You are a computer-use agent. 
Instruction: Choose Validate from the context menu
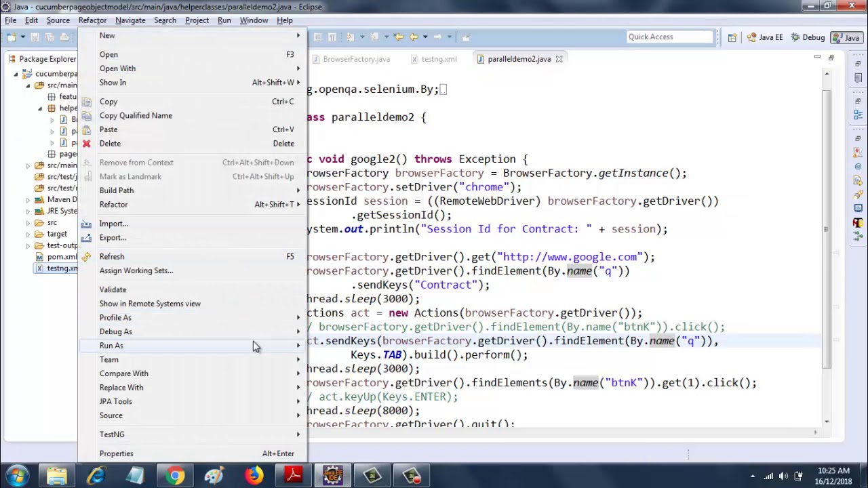(193, 289)
